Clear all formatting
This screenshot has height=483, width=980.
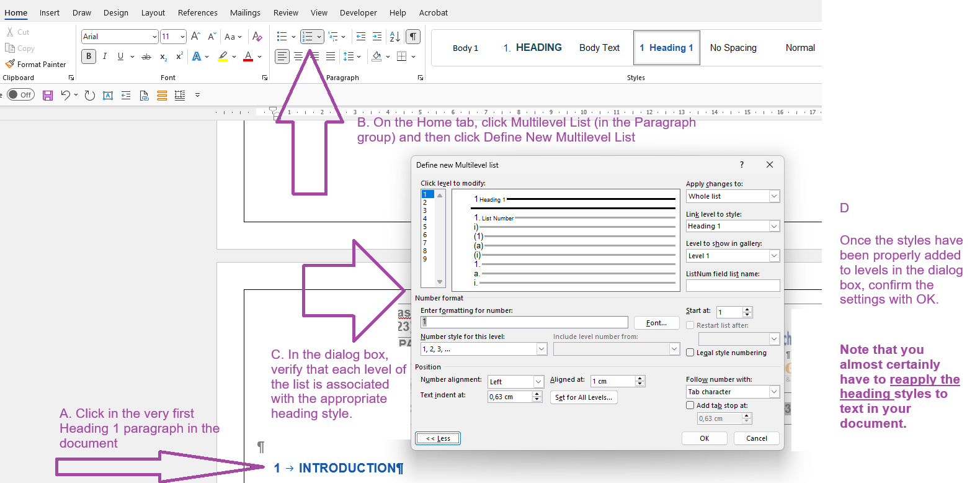257,37
